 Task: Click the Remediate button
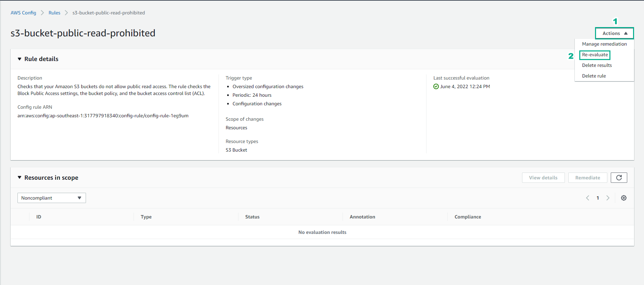(587, 178)
